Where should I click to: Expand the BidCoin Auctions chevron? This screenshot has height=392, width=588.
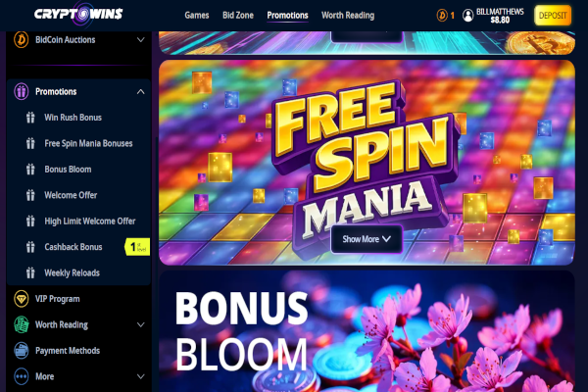pyautogui.click(x=140, y=40)
